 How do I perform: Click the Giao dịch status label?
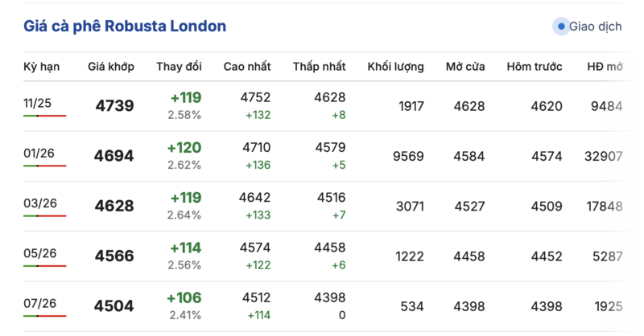click(x=596, y=27)
